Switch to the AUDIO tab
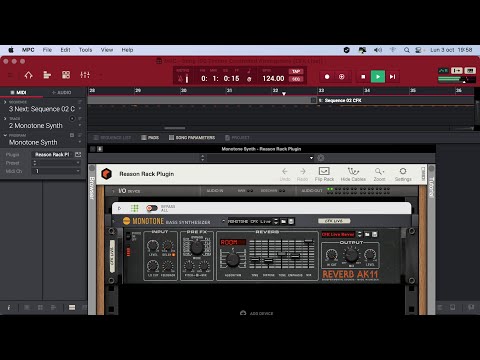Screen dimensions: 480x360 coord(62,92)
